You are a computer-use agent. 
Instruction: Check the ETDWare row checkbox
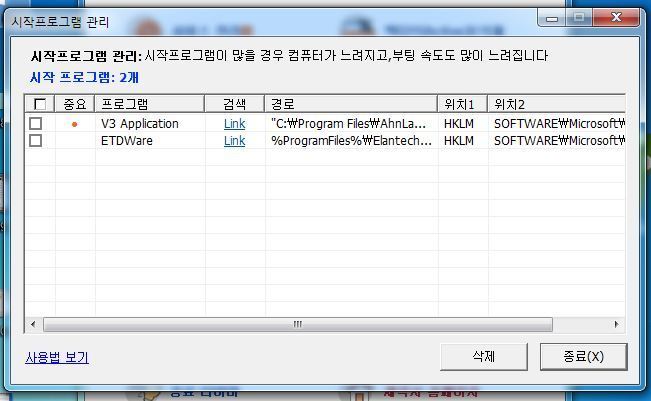tap(36, 140)
